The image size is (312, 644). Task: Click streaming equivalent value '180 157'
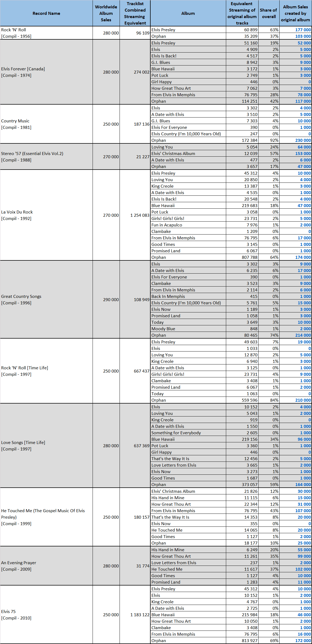pos(142,517)
